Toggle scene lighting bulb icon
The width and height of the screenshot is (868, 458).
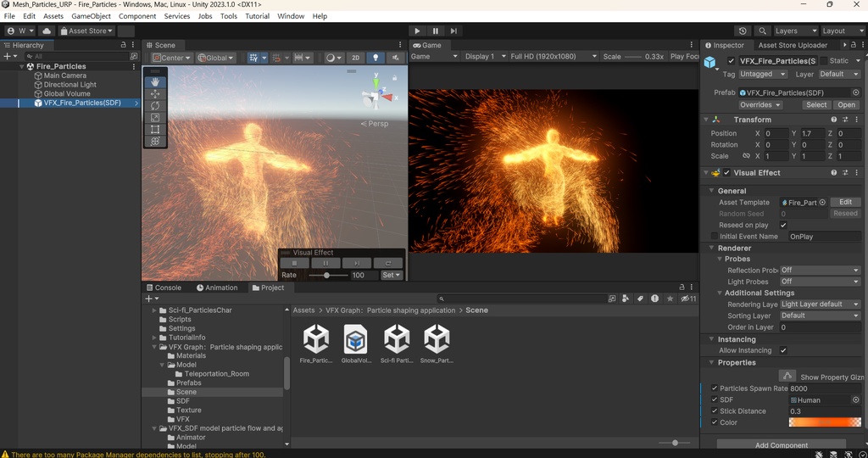(x=376, y=58)
